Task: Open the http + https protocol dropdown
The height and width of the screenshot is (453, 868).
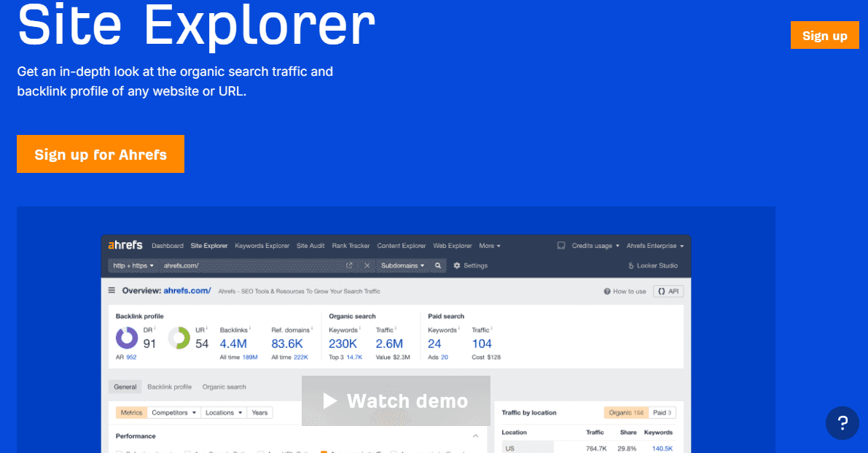Action: pos(132,266)
